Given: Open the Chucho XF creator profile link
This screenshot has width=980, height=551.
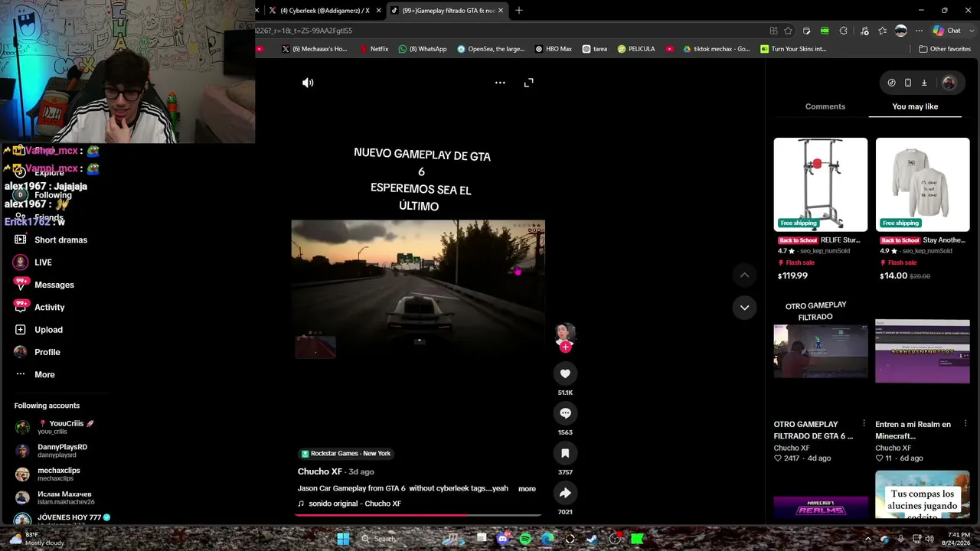Looking at the screenshot, I should pyautogui.click(x=320, y=471).
